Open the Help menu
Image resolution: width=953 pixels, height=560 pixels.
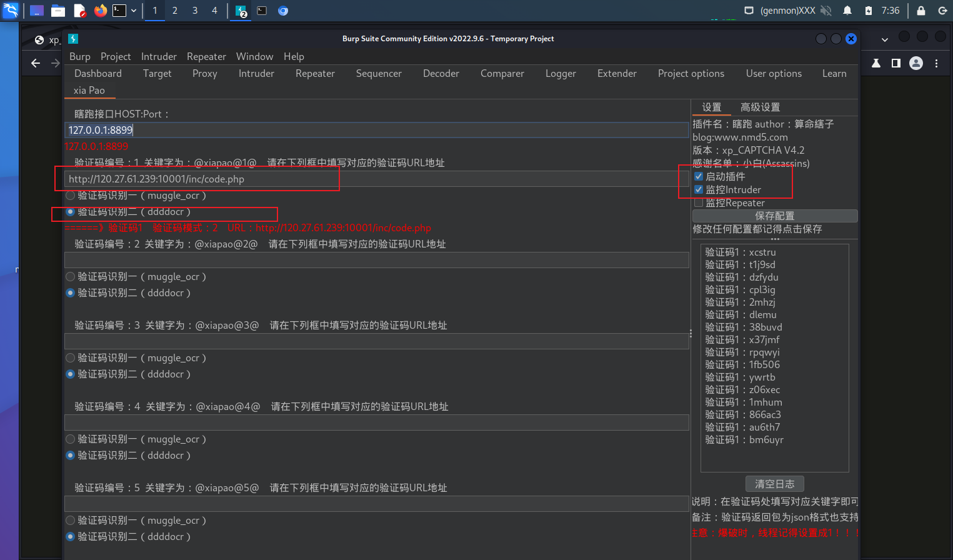click(294, 56)
